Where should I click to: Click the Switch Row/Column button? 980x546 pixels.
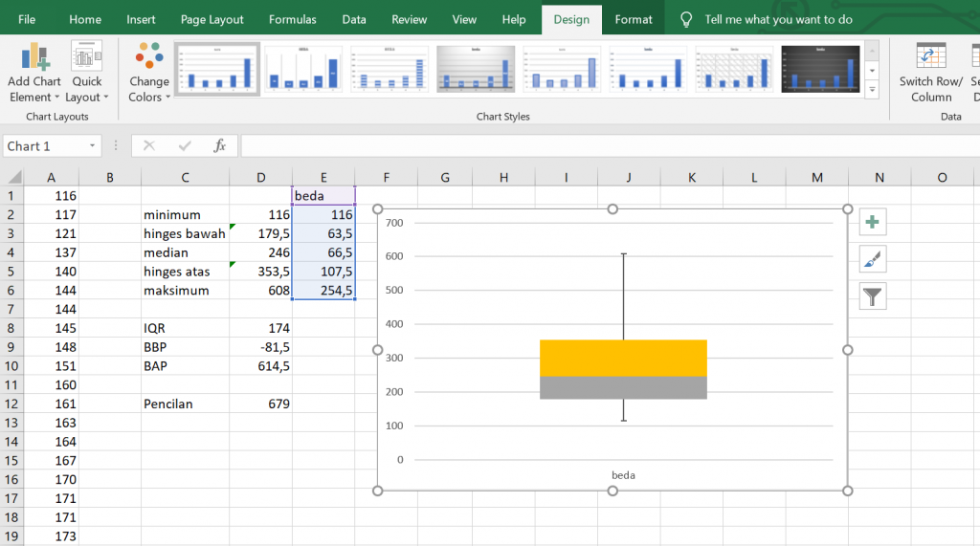[930, 73]
